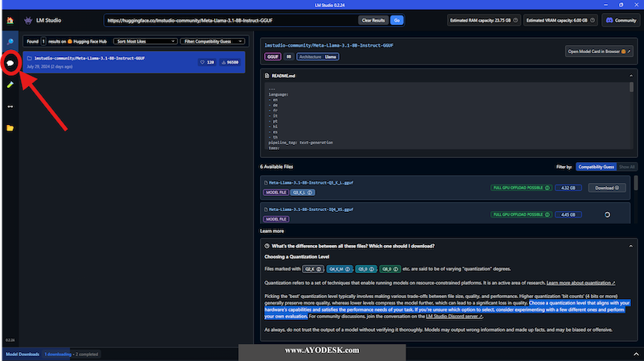This screenshot has height=361, width=644.
Task: Click file icon of Q3_K_L gguf file
Action: pyautogui.click(x=266, y=183)
